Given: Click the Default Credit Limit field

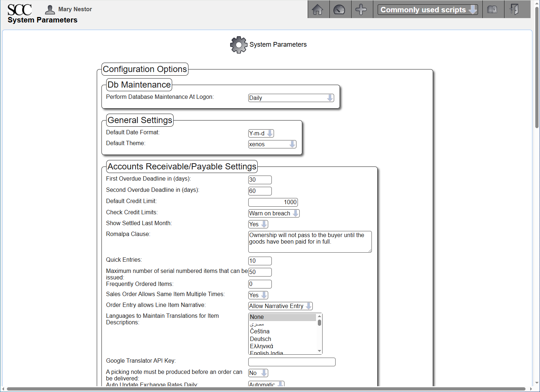Looking at the screenshot, I should click(273, 202).
